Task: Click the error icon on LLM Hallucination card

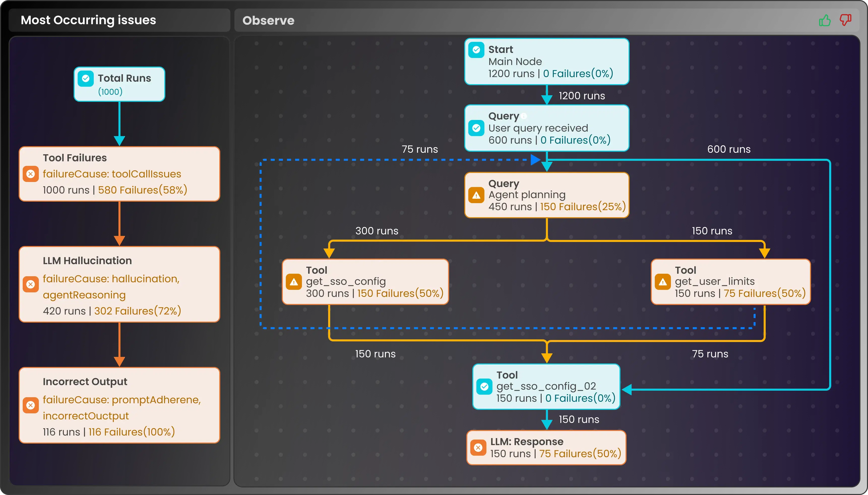Action: click(30, 284)
